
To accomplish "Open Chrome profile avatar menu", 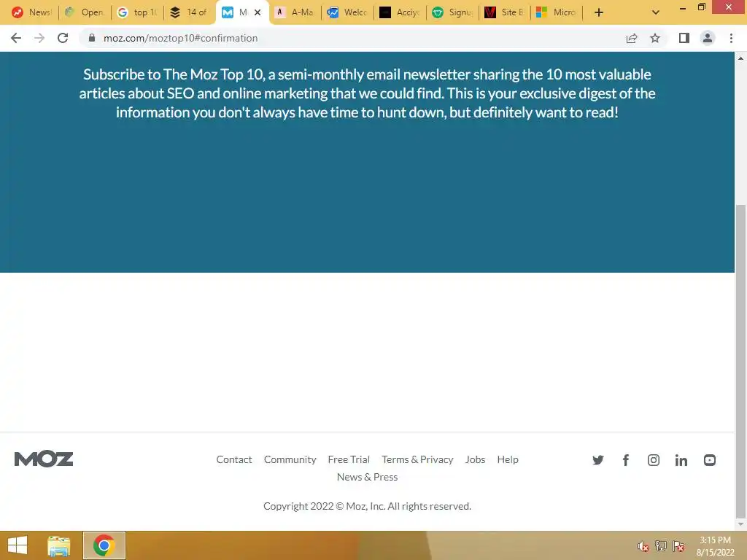I will coord(708,38).
